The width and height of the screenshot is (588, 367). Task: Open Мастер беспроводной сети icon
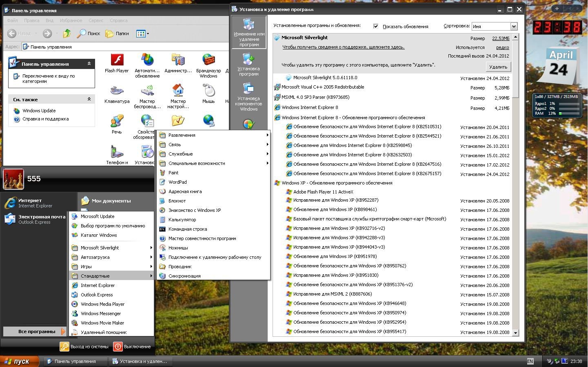tap(147, 96)
